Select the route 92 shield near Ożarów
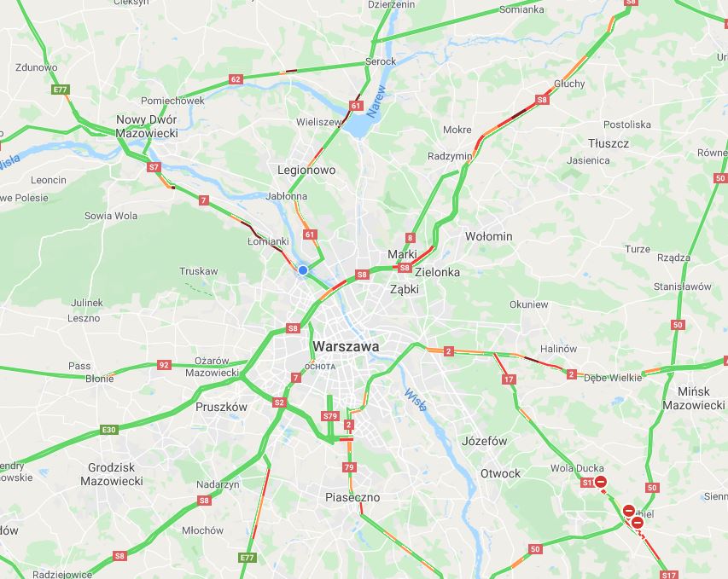 [x=164, y=365]
